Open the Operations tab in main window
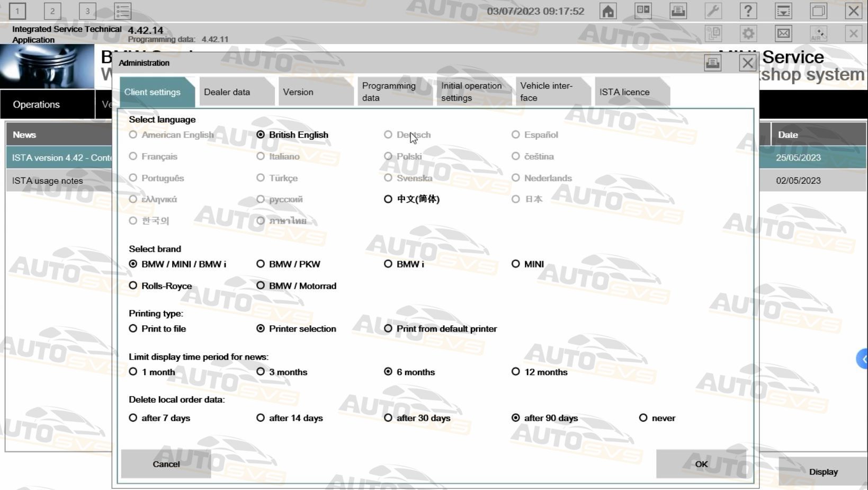 tap(48, 104)
